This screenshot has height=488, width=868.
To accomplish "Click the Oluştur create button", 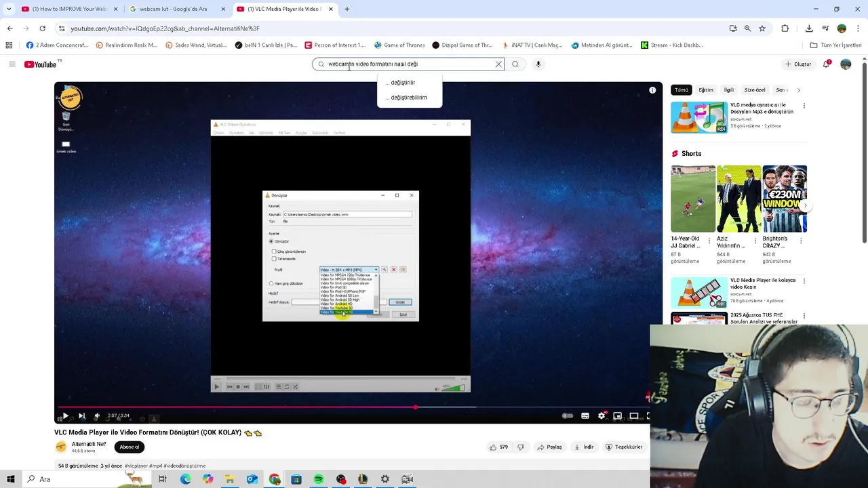I will [798, 64].
